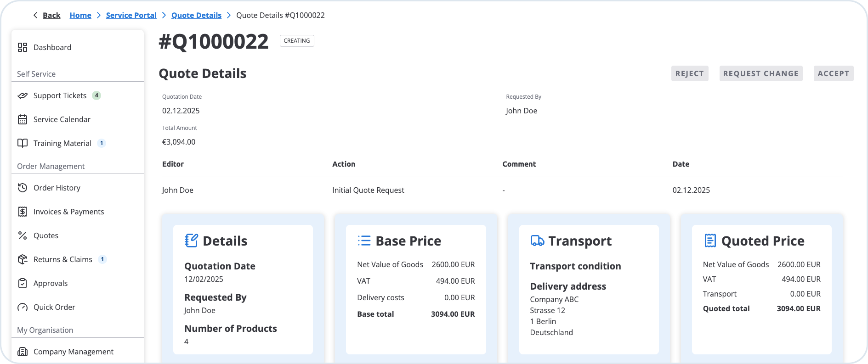
Task: Open Company Management menu item
Action: pyautogui.click(x=74, y=352)
